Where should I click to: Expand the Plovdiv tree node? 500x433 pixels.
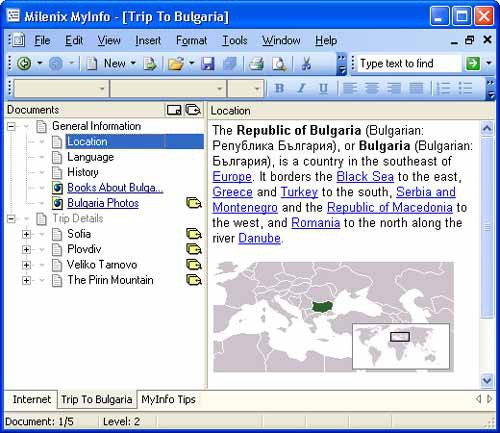(26, 249)
